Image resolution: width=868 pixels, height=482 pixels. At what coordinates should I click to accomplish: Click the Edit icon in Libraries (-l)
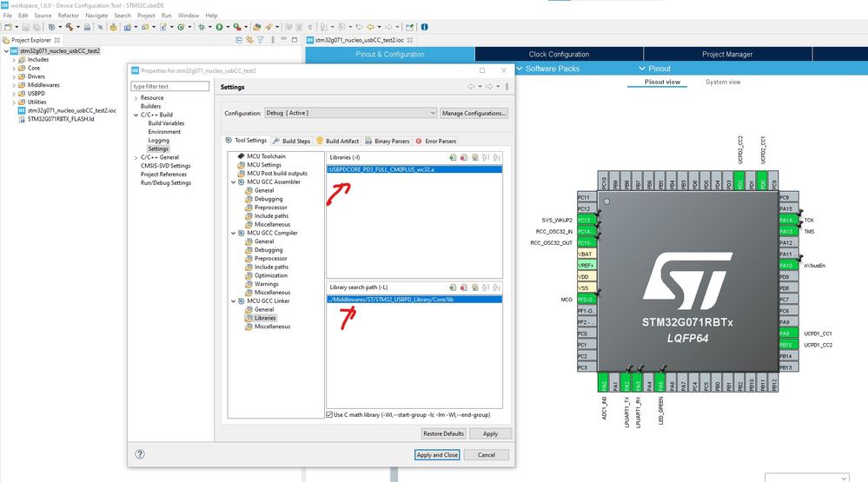click(475, 157)
